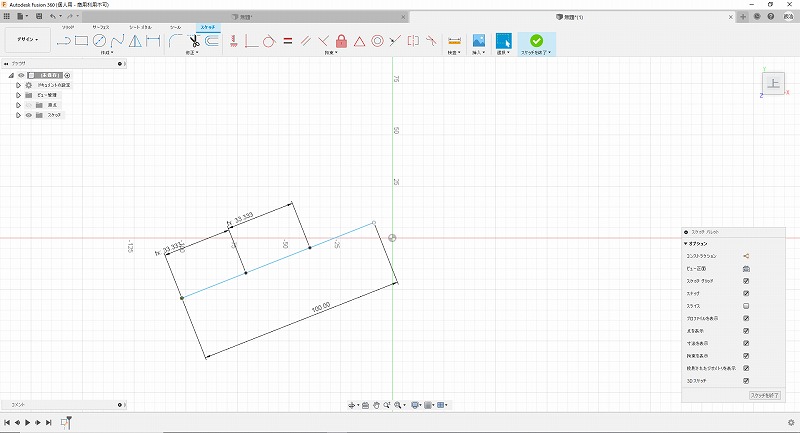Uncheck the 3Dスケッチ checkbox
The height and width of the screenshot is (433, 800).
(x=746, y=380)
